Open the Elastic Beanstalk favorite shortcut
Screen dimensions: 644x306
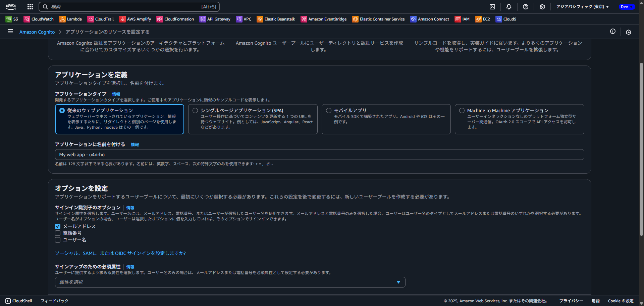(276, 19)
